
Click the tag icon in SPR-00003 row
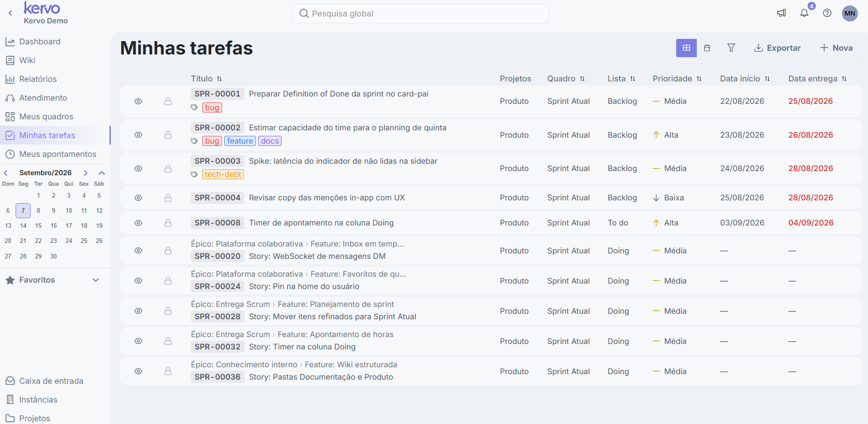(x=195, y=174)
